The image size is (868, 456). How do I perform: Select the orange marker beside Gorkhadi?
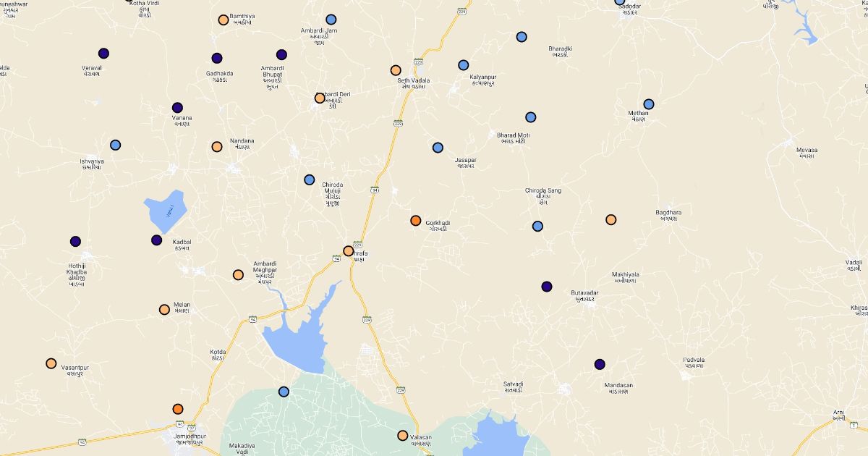coord(416,220)
